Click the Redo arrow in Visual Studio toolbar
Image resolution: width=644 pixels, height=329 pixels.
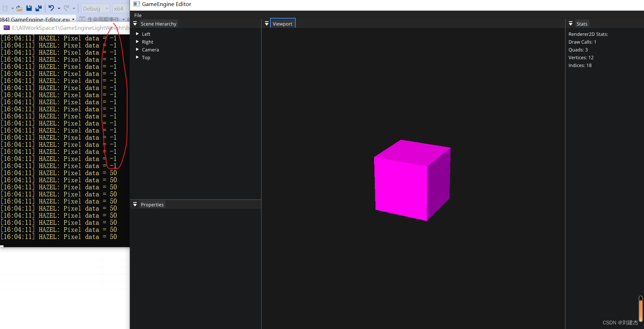pos(66,8)
